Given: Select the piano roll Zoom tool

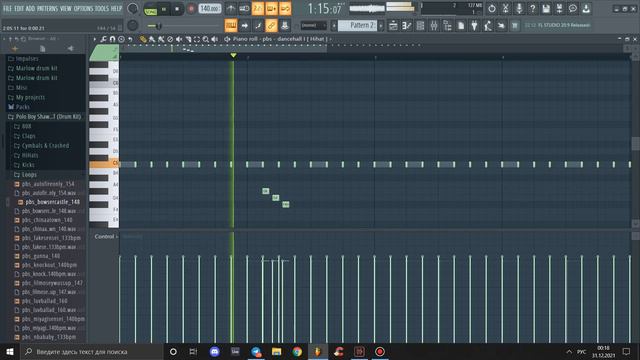Looking at the screenshot, I should (206, 39).
